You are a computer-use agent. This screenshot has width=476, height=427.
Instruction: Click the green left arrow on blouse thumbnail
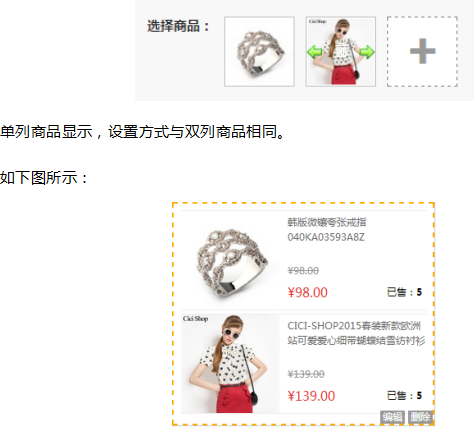(x=314, y=52)
